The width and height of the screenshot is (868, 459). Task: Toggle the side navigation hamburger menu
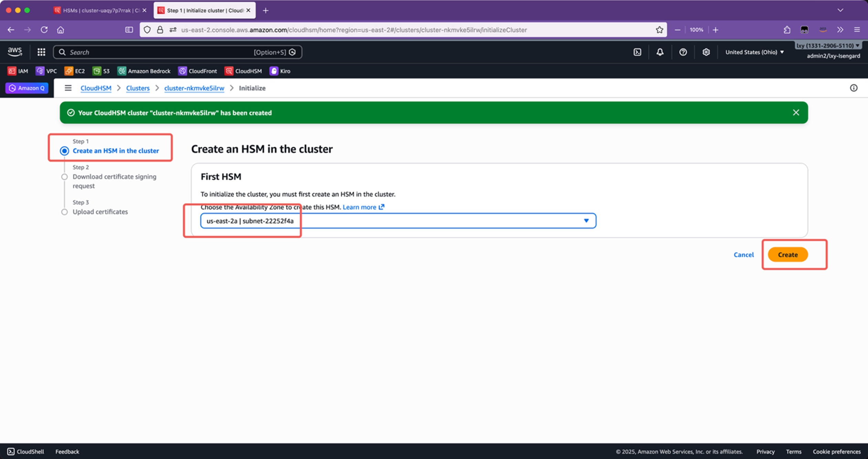pos(68,88)
